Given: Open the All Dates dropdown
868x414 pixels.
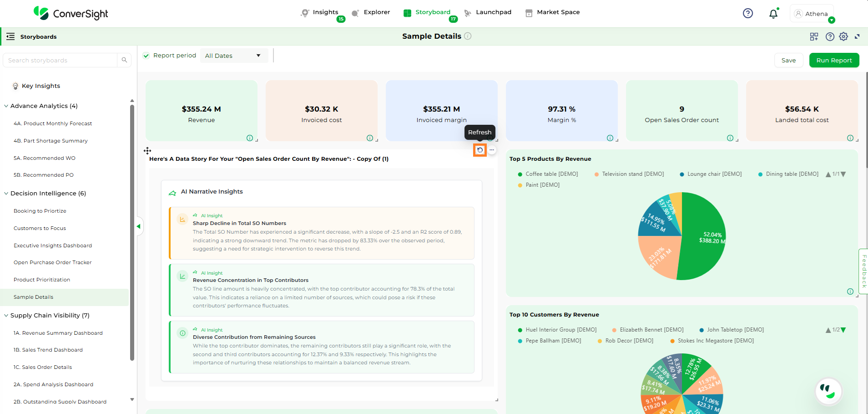Looking at the screenshot, I should coord(233,56).
